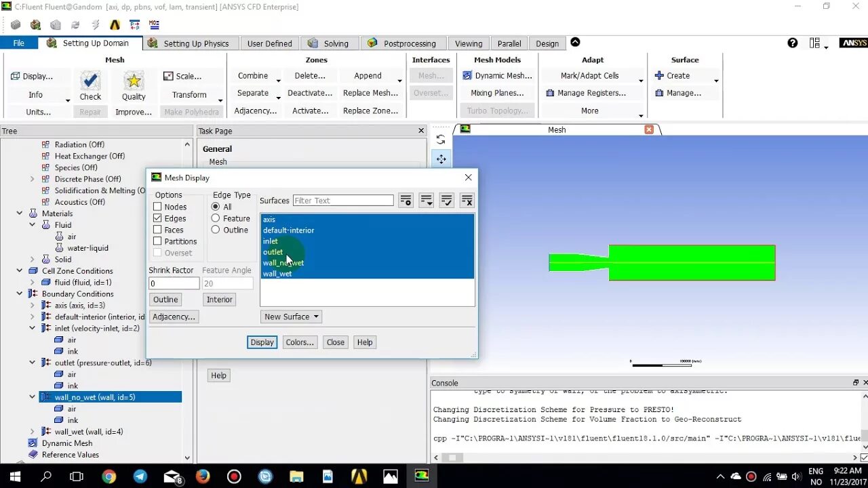Collapse the Materials tree node
The image size is (868, 488).
pyautogui.click(x=20, y=213)
